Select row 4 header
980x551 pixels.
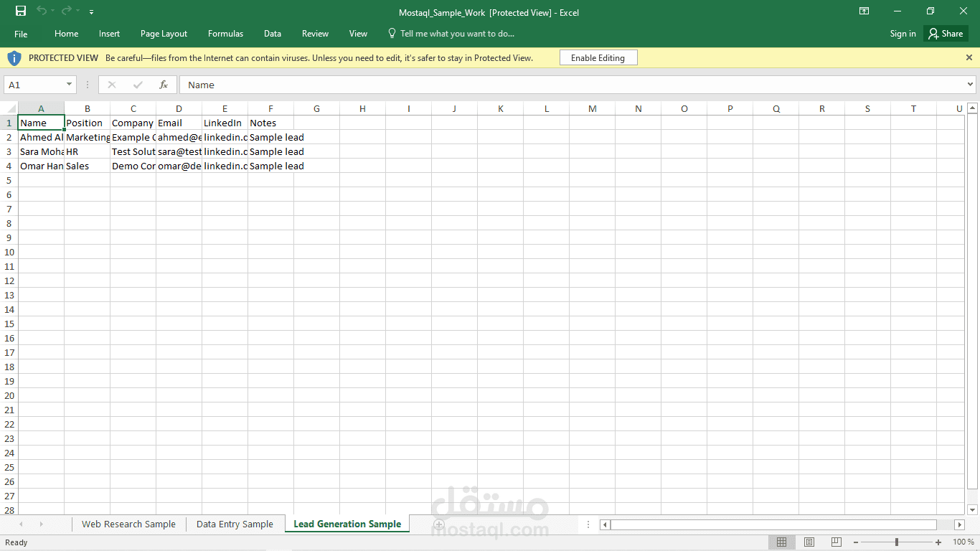click(x=9, y=166)
